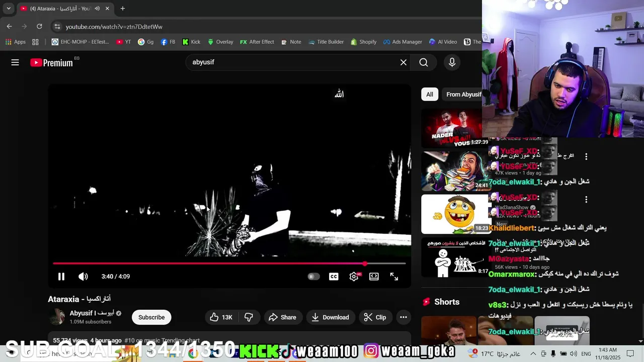Viewport: 644px width, 362px height.
Task: Open Abyusif channel name link
Action: click(x=92, y=313)
